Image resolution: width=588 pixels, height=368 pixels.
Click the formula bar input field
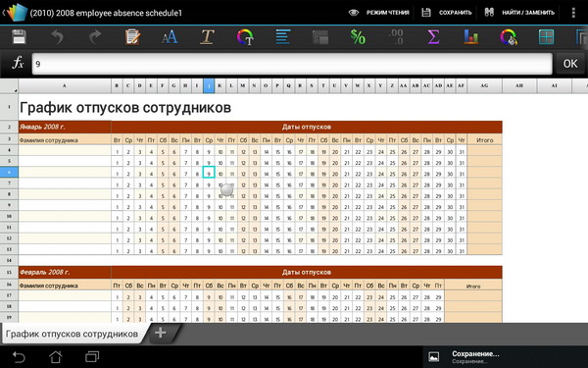[x=292, y=64]
